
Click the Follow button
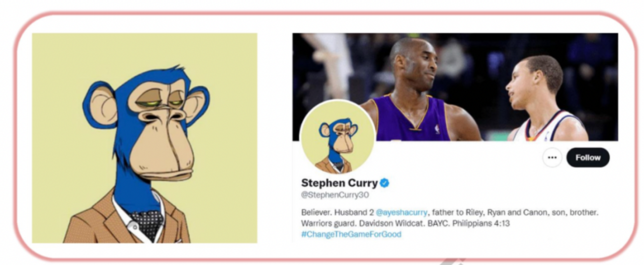tap(588, 158)
